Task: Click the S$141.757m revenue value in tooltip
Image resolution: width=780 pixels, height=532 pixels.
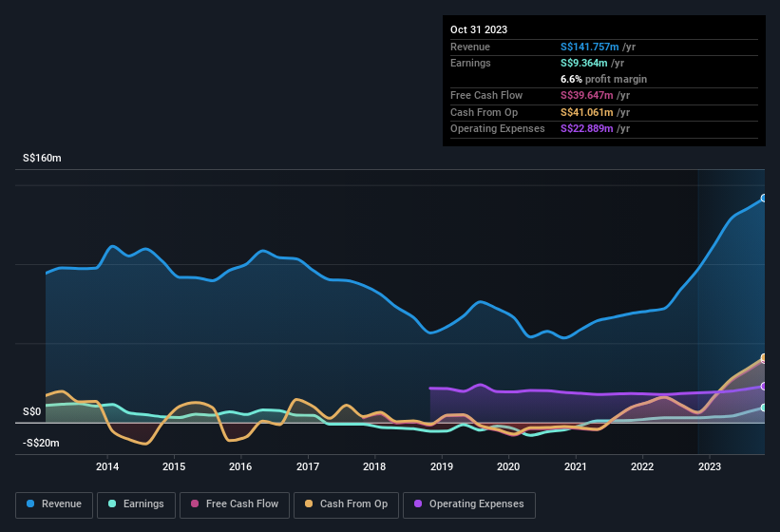Action: pyautogui.click(x=590, y=47)
